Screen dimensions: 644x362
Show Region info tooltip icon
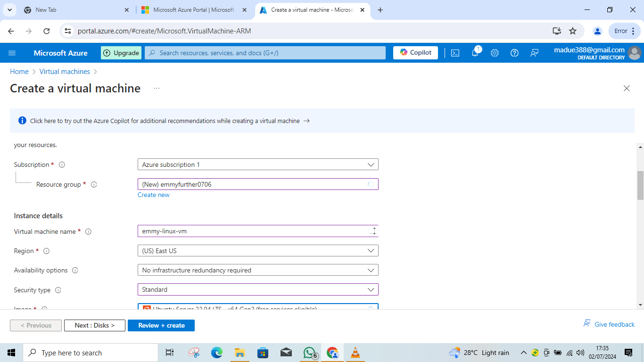coord(46,251)
